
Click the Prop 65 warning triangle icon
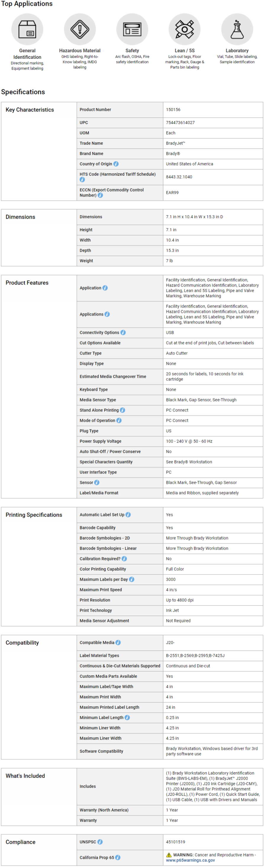[169, 855]
